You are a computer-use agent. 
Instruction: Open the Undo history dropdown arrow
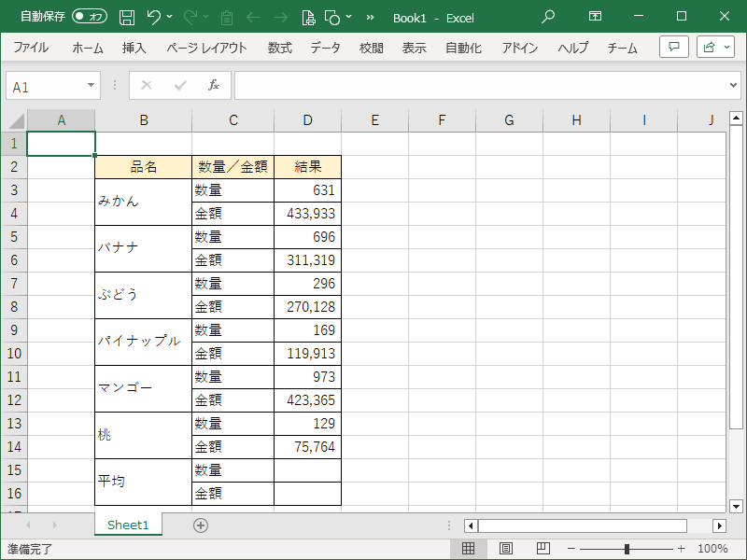click(x=170, y=17)
